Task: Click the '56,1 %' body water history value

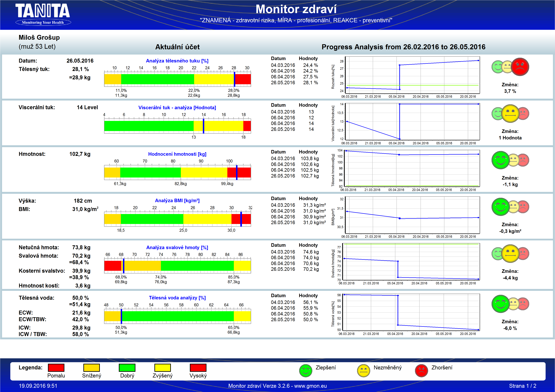Action: click(311, 302)
